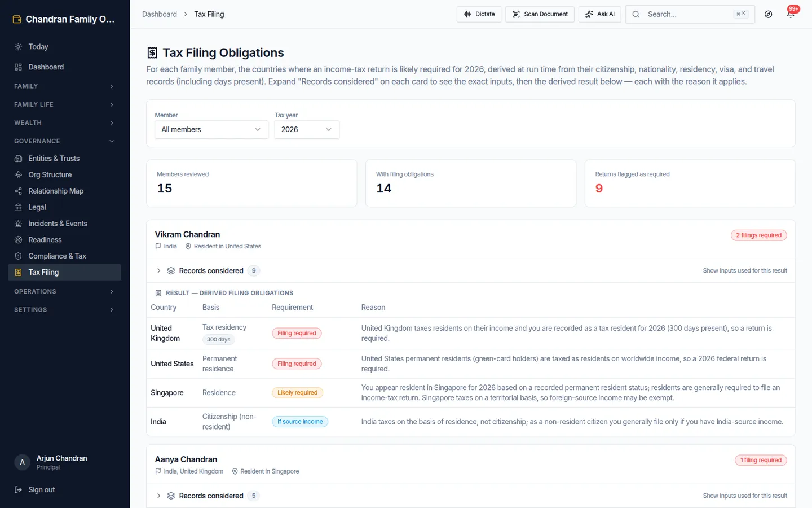The height and width of the screenshot is (508, 812).
Task: Click the Incidents & Events sidebar icon
Action: pyautogui.click(x=18, y=224)
